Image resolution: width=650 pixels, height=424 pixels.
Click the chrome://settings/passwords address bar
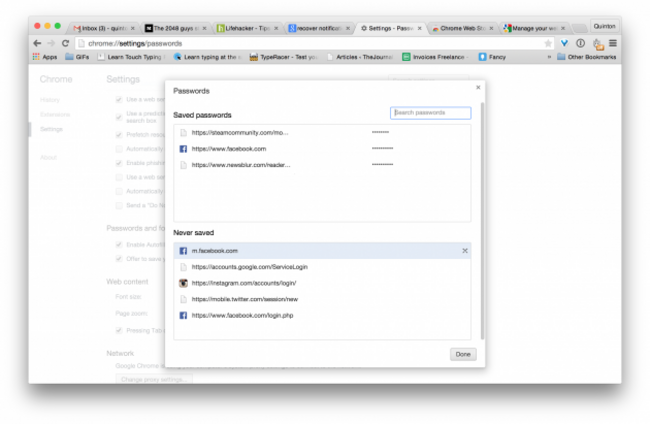(315, 43)
